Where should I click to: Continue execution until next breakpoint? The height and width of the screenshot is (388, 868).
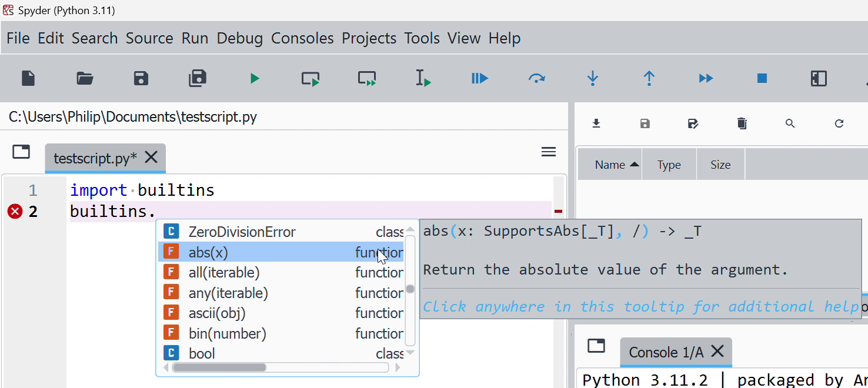[706, 78]
